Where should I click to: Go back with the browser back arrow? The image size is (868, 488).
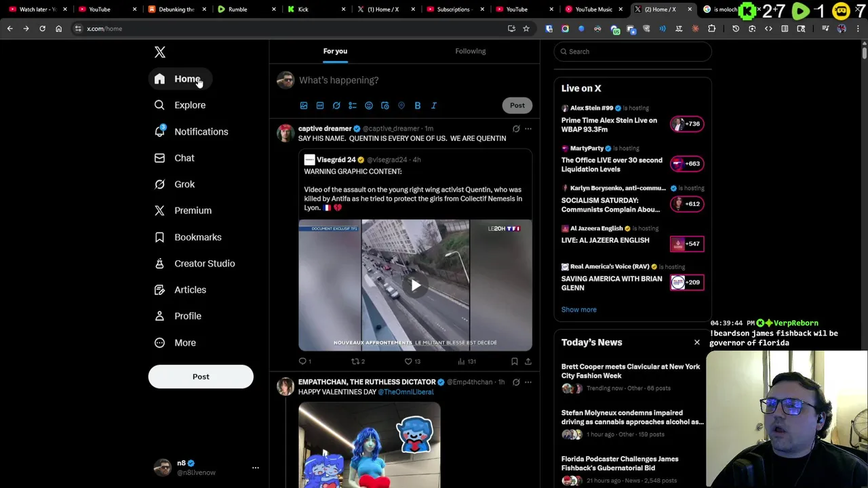coord(9,28)
